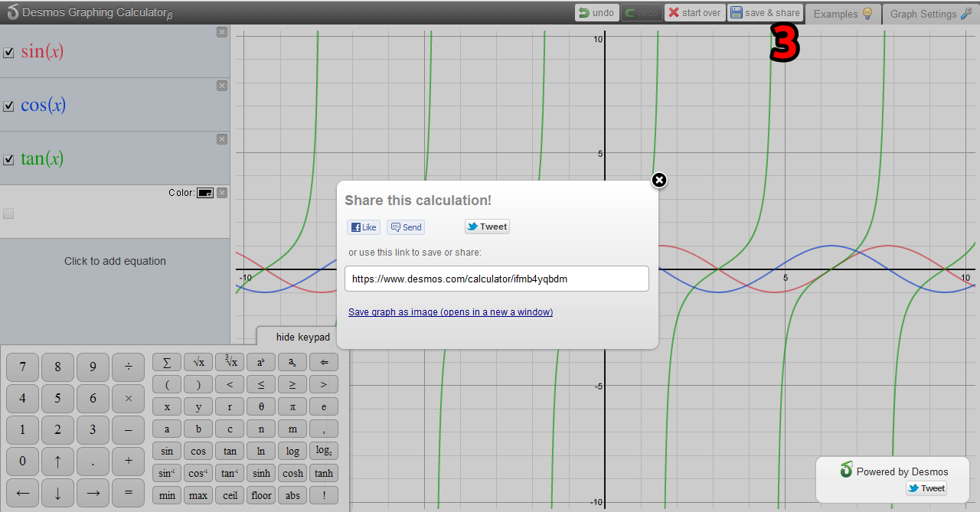Toggle the empty expression checkbox
The height and width of the screenshot is (512, 980).
coord(8,214)
